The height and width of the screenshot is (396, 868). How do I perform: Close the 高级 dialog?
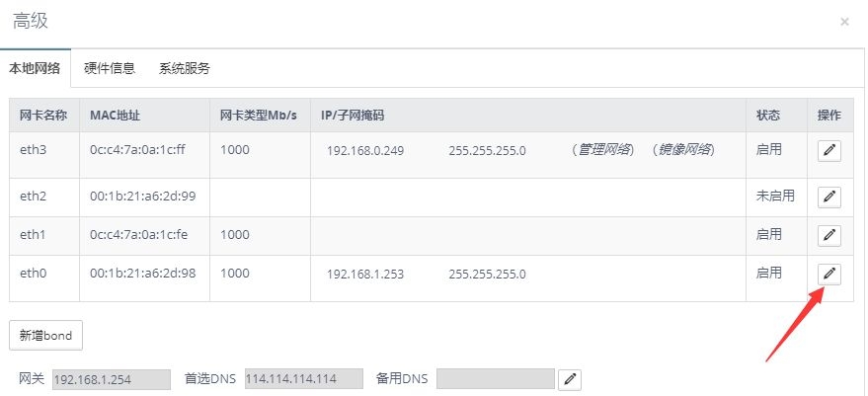tap(844, 22)
